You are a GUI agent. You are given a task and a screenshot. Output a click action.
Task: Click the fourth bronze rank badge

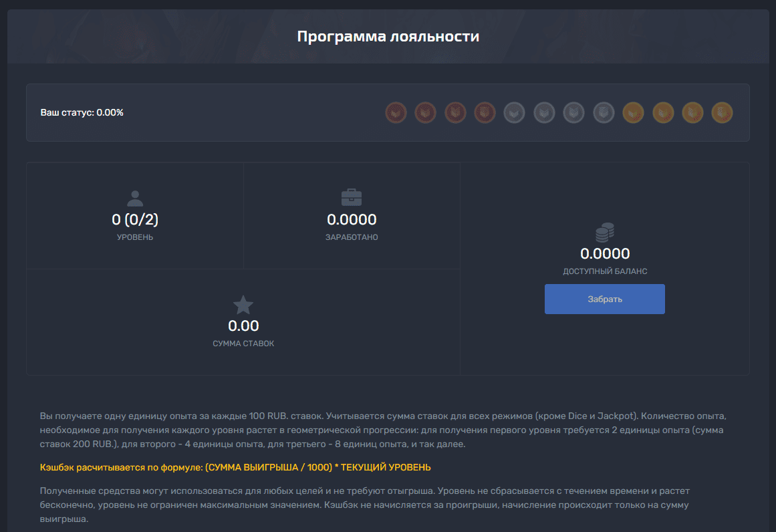pyautogui.click(x=485, y=112)
